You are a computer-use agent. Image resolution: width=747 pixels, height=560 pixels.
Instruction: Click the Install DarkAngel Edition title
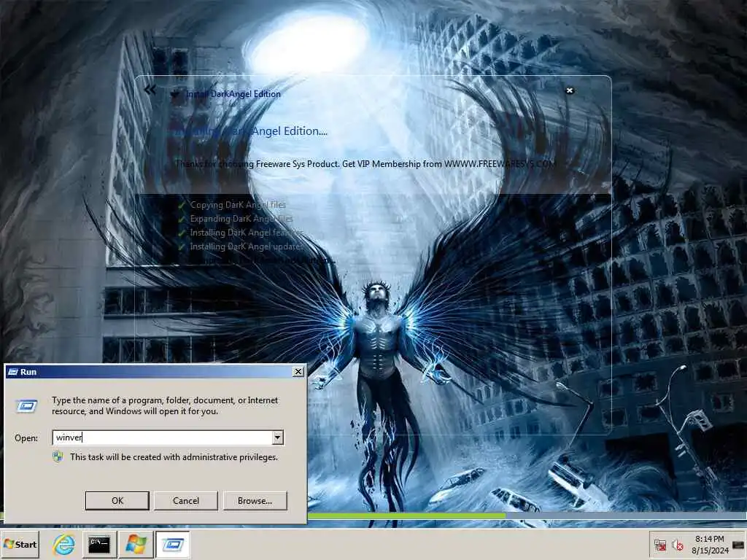click(x=233, y=94)
